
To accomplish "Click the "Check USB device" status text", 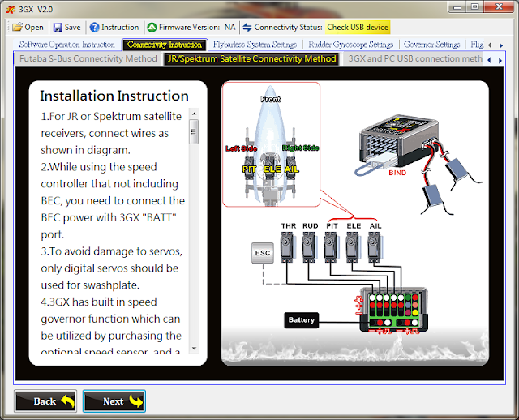I will pos(358,27).
